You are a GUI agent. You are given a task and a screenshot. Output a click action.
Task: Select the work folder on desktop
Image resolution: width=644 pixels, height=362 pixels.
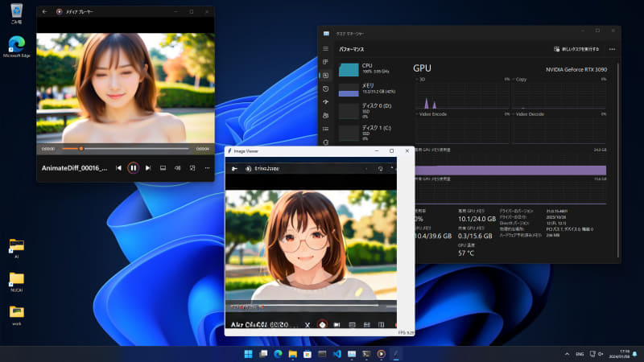(x=16, y=315)
